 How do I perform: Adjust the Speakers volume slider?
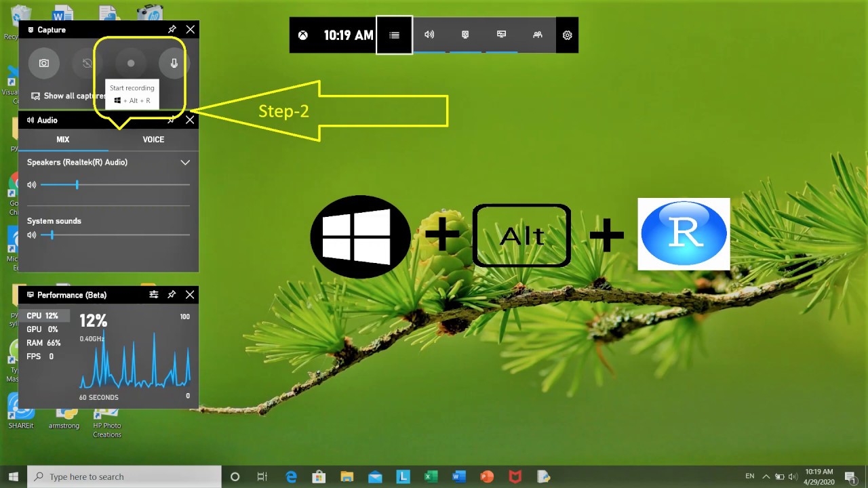(115, 184)
